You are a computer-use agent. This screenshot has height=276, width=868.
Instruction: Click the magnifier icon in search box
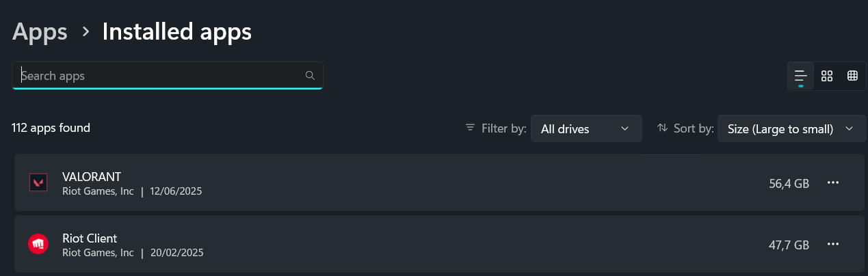pyautogui.click(x=310, y=75)
